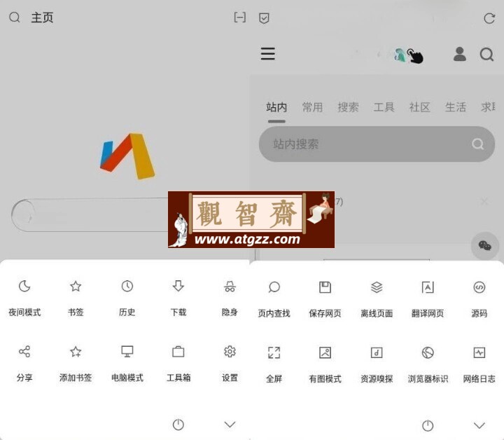This screenshot has width=504, height=440.
Task: Click search icon beside 主页
Action: click(x=15, y=18)
